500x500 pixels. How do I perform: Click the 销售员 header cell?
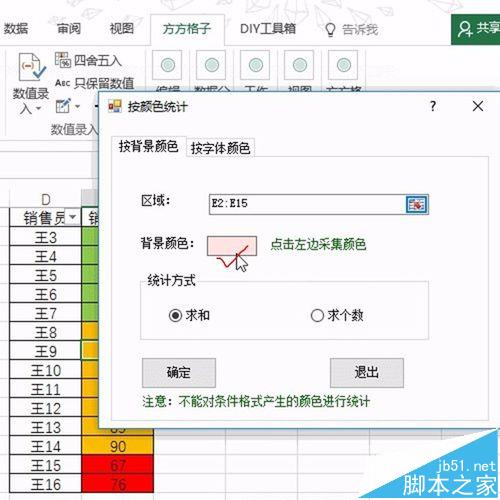pyautogui.click(x=46, y=218)
